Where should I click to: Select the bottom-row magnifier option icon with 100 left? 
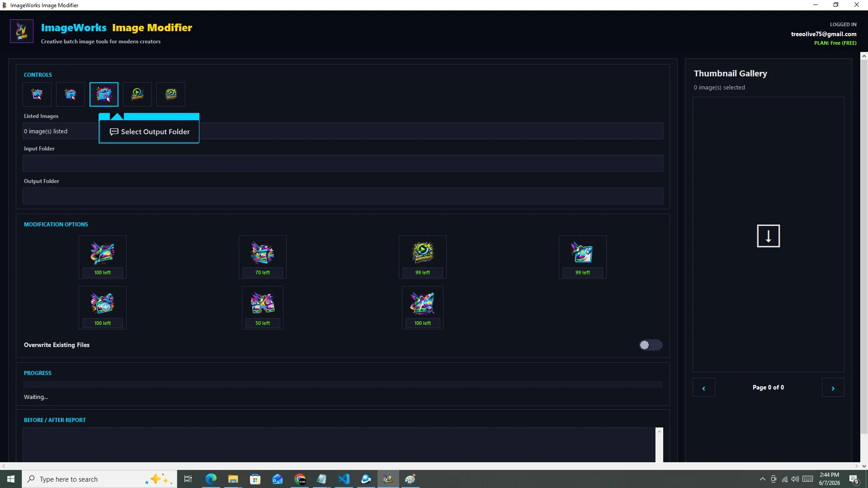click(x=423, y=304)
